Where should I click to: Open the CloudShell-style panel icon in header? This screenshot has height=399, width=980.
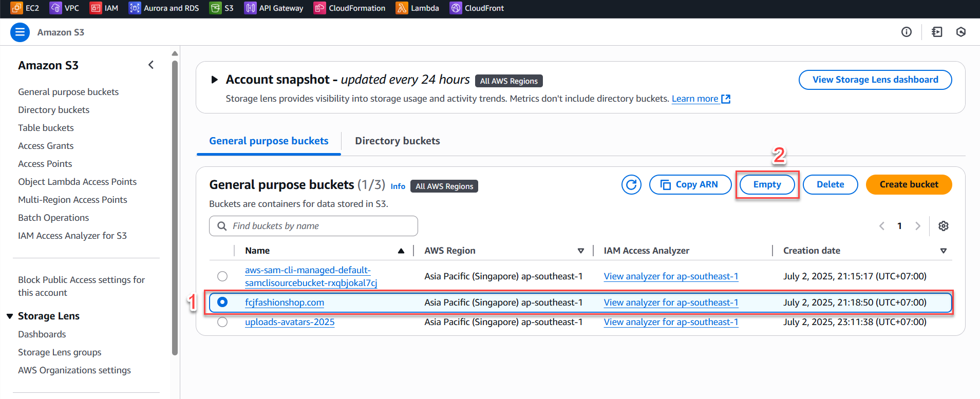(x=937, y=32)
